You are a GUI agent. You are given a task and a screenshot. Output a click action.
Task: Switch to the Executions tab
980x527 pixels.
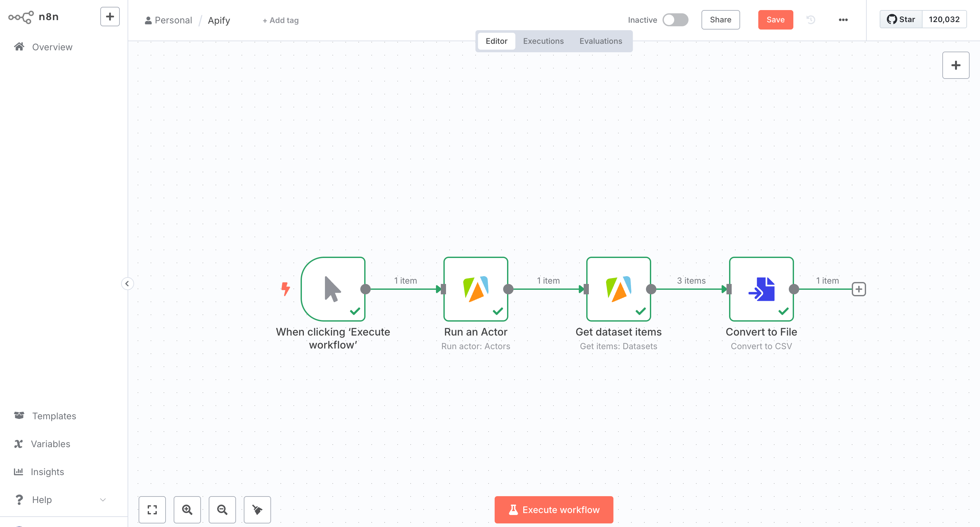[x=543, y=41]
